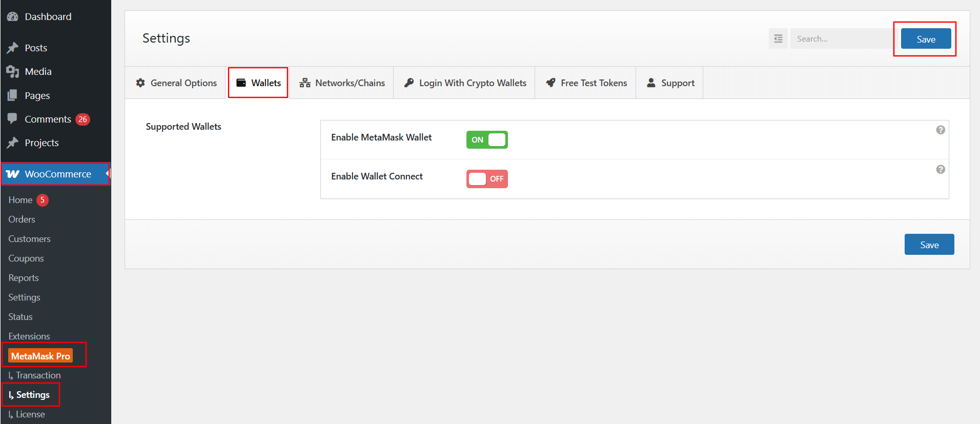Open WooCommerce Status page
Image resolution: width=980 pixels, height=424 pixels.
21,317
